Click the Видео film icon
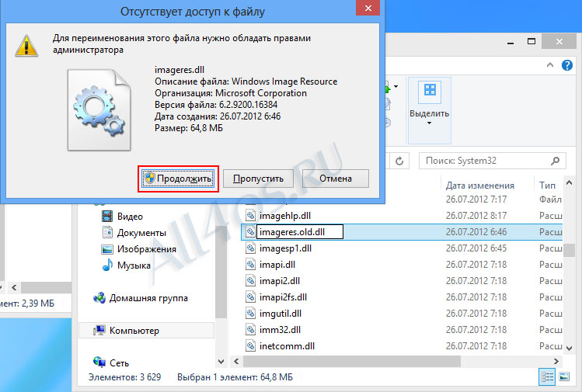The width and height of the screenshot is (582, 392). 107,217
